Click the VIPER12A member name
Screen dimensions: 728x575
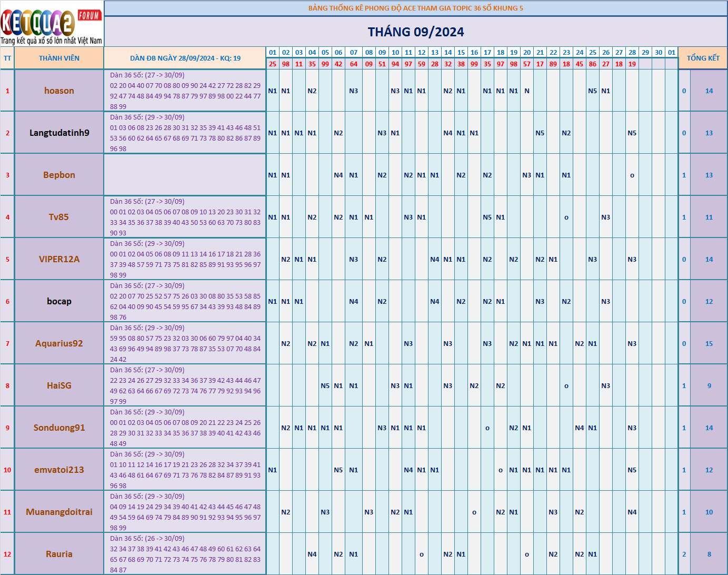coord(59,259)
